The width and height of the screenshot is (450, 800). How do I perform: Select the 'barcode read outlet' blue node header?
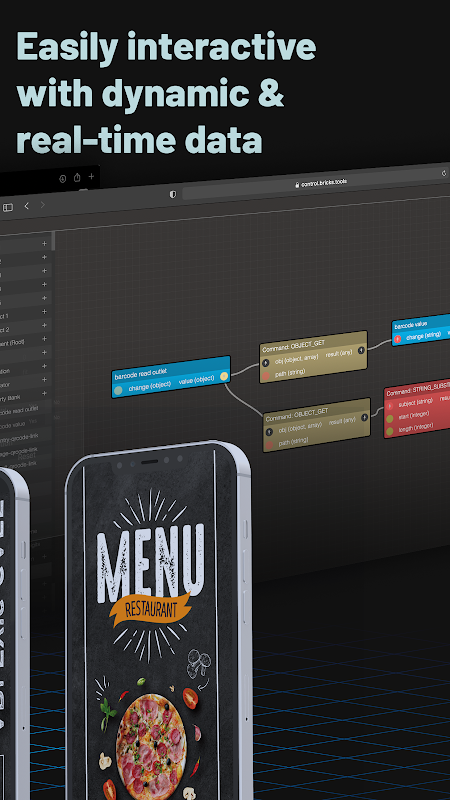pos(141,372)
